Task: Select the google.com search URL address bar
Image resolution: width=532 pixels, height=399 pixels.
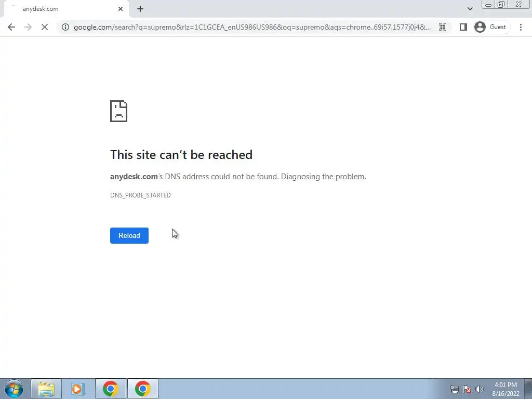Action: 252,27
